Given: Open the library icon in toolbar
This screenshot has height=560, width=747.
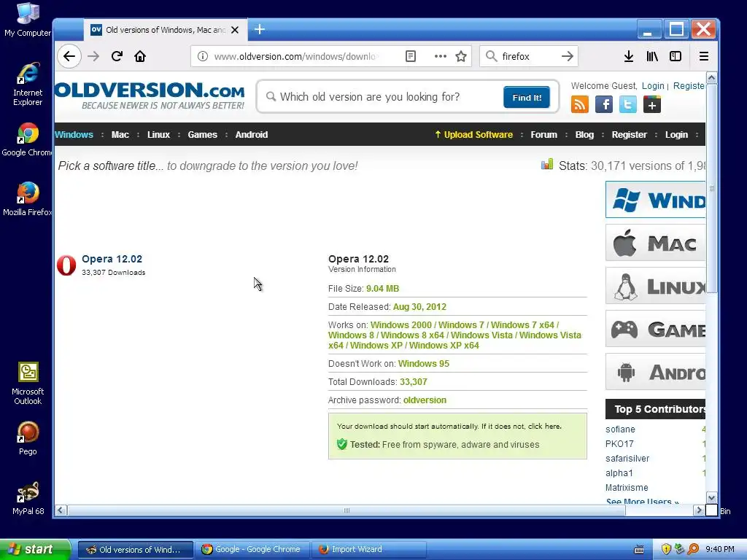Looking at the screenshot, I should (x=652, y=56).
